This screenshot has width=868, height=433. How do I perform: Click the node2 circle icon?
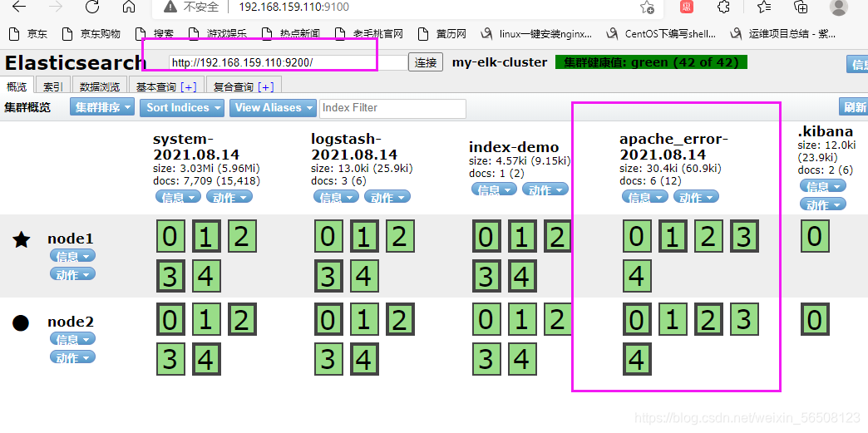(x=21, y=322)
